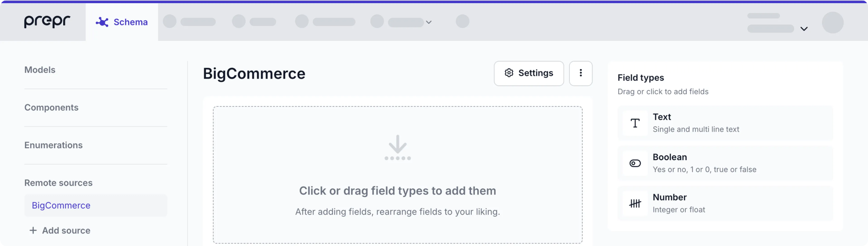This screenshot has height=246, width=868.
Task: Click the prepr logo
Action: pos(47,22)
